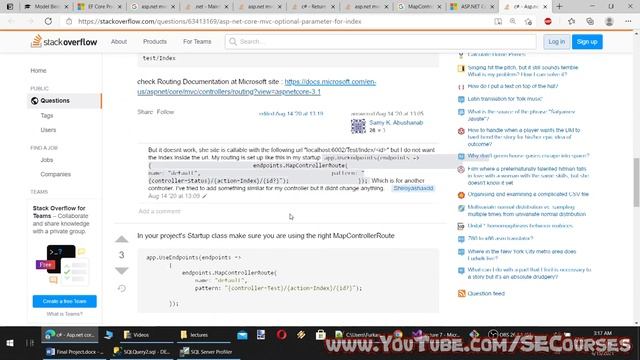Image resolution: width=640 pixels, height=360 pixels.
Task: Click the page vertical scrollbar thumb
Action: tap(636, 182)
